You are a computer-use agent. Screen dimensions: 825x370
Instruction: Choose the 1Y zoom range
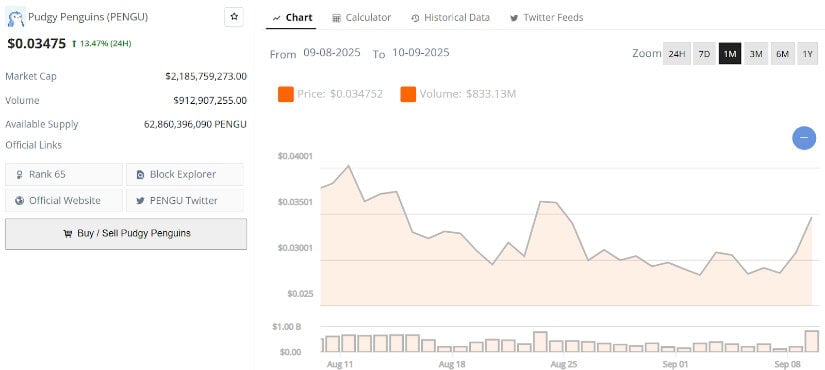(x=808, y=54)
